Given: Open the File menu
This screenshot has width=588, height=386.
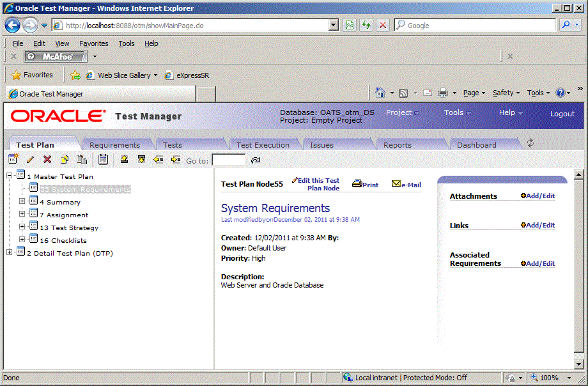Looking at the screenshot, I should click(x=18, y=43).
